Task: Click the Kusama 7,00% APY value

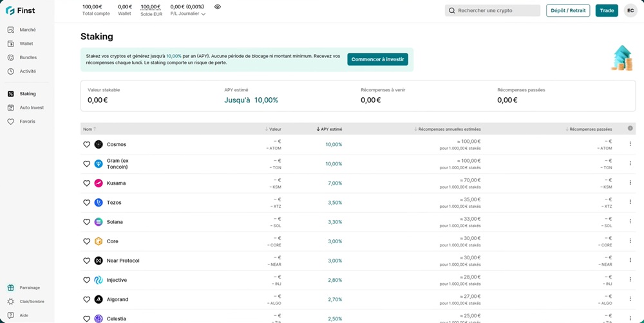Action: 335,183
